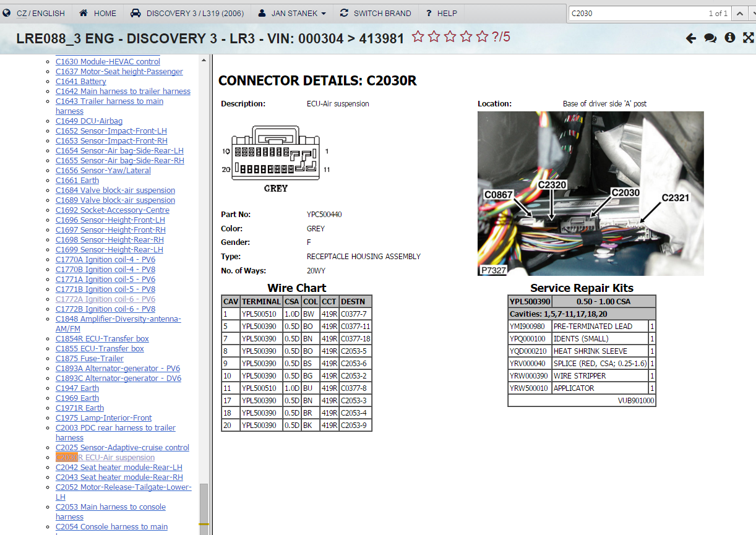Open the comments speech bubble icon
The width and height of the screenshot is (756, 535).
[710, 38]
